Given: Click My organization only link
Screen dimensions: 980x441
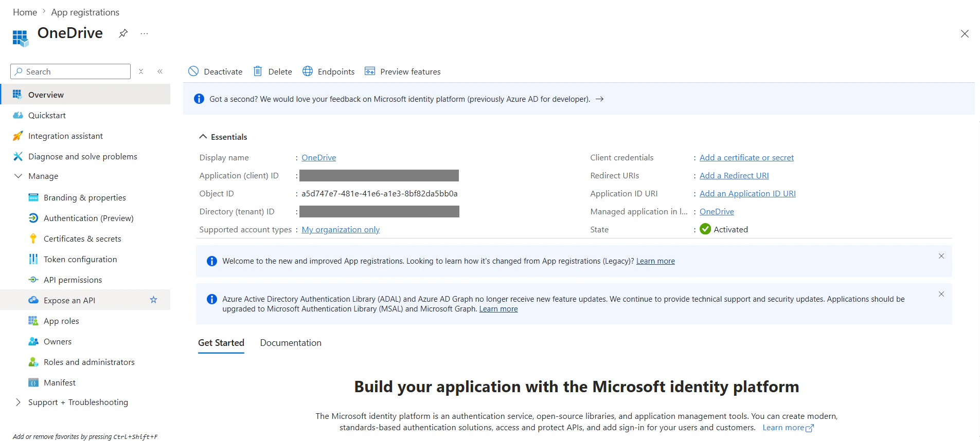Looking at the screenshot, I should coord(341,230).
